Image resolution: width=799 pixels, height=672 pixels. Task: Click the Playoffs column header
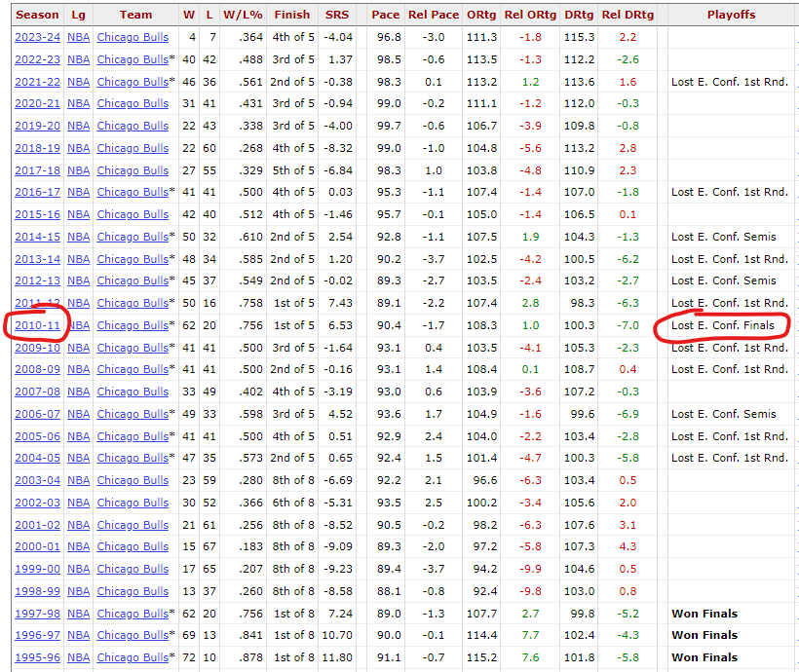coord(731,15)
